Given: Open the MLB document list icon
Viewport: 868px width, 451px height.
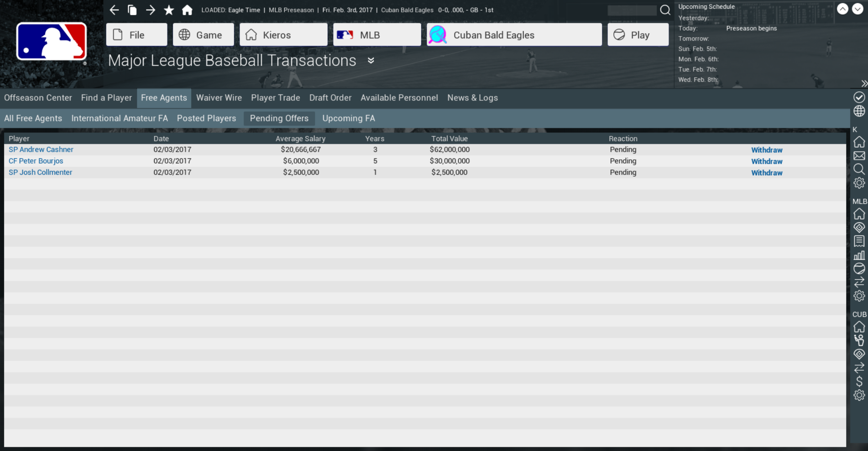Looking at the screenshot, I should [x=859, y=241].
